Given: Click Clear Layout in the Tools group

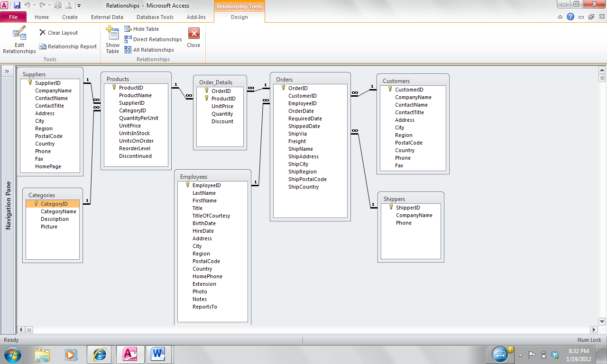Looking at the screenshot, I should point(59,33).
